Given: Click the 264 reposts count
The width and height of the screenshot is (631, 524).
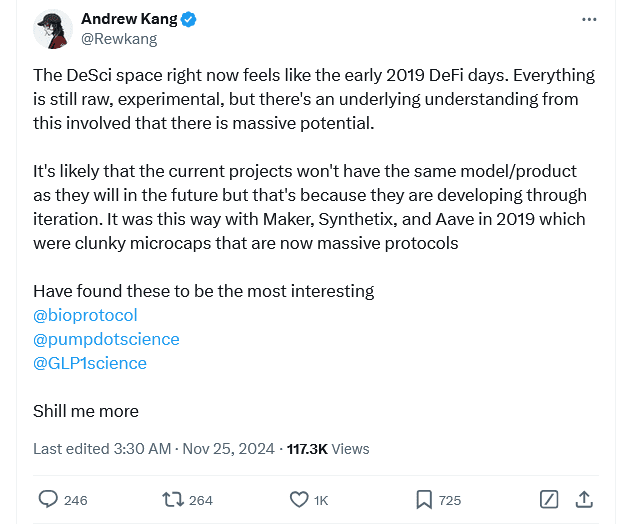Looking at the screenshot, I should tap(201, 500).
